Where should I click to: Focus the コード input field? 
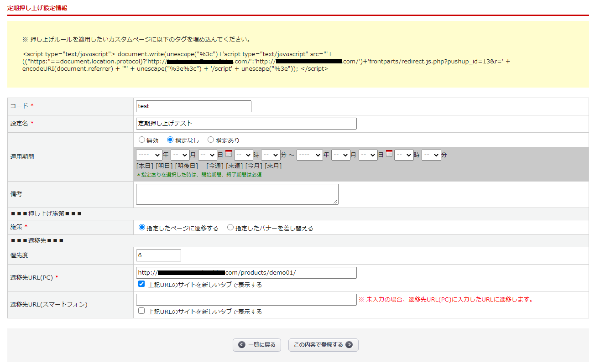click(193, 106)
